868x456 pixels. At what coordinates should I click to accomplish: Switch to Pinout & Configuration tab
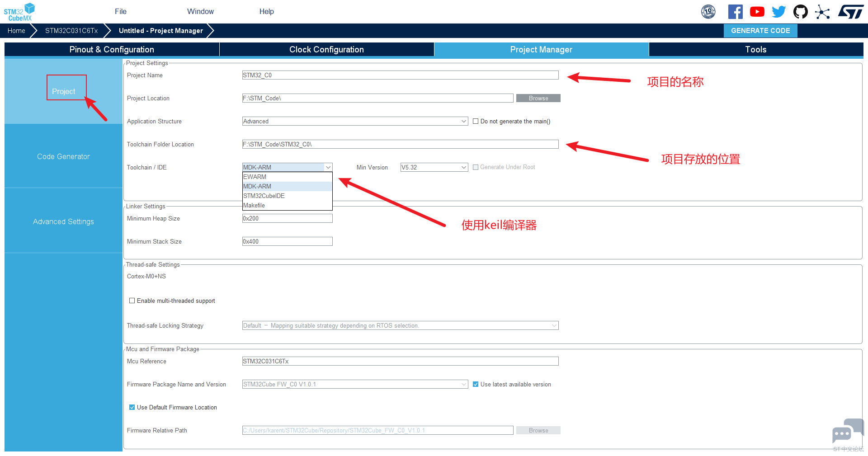click(112, 49)
